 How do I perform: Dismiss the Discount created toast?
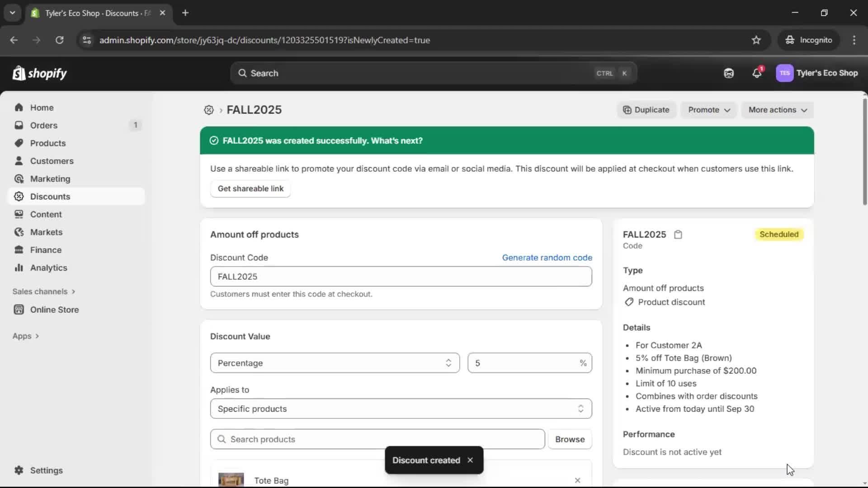[470, 460]
